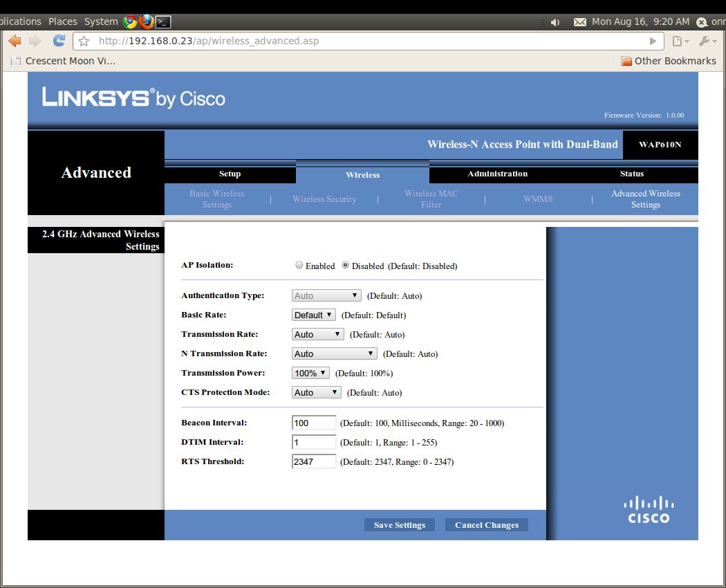
Task: Click the browser back arrow button
Action: pyautogui.click(x=15, y=41)
